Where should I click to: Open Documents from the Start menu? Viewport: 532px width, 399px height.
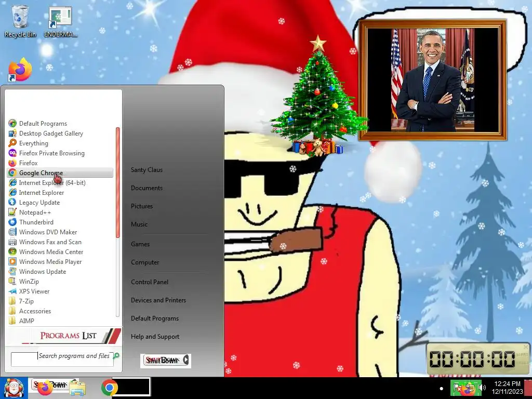pos(147,188)
